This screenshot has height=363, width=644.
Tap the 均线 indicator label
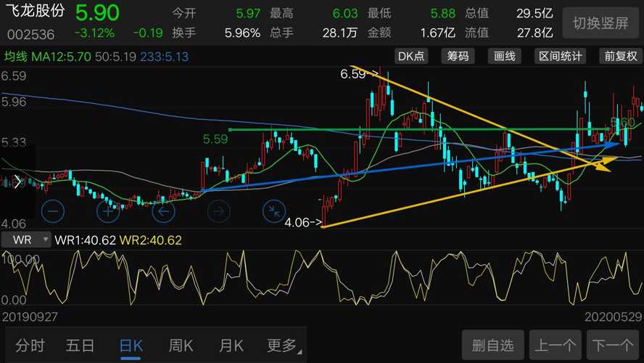point(16,57)
